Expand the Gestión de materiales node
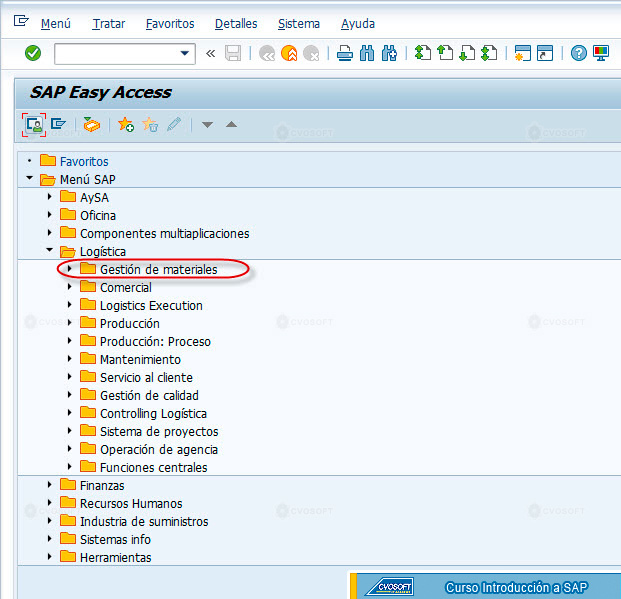The image size is (621, 599). [69, 269]
